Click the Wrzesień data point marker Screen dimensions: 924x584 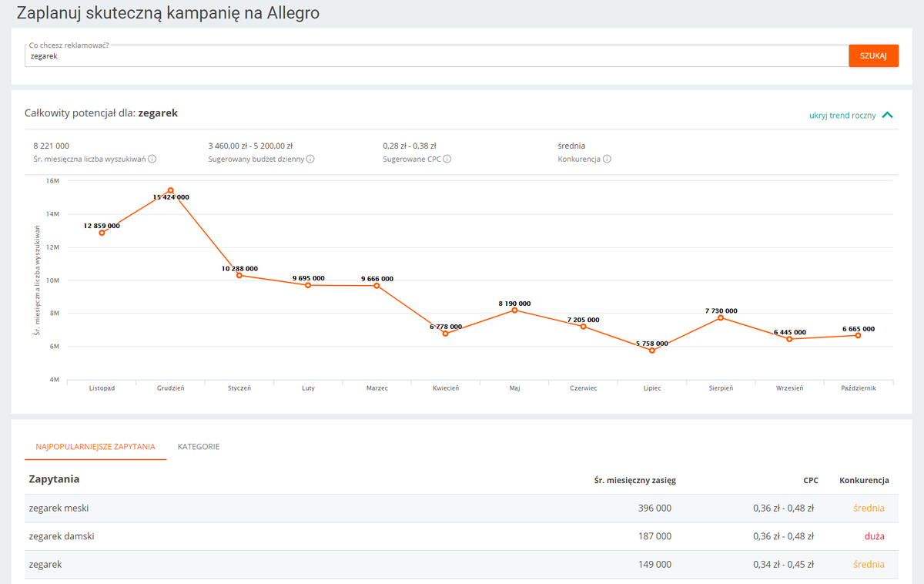789,339
